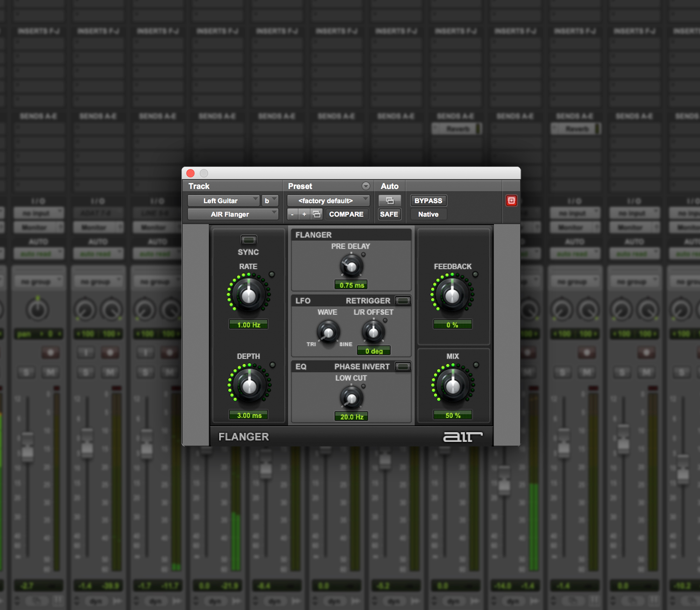Click the COMPARE button
Viewport: 700px width, 610px height.
(x=347, y=214)
